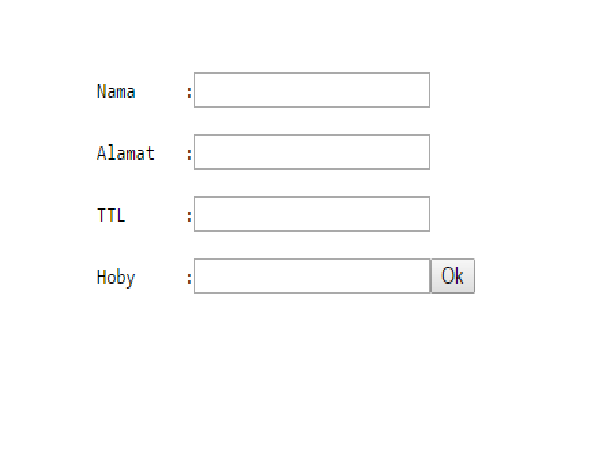This screenshot has width=614, height=460.
Task: Focus the field directly below the Nama field
Action: click(311, 152)
